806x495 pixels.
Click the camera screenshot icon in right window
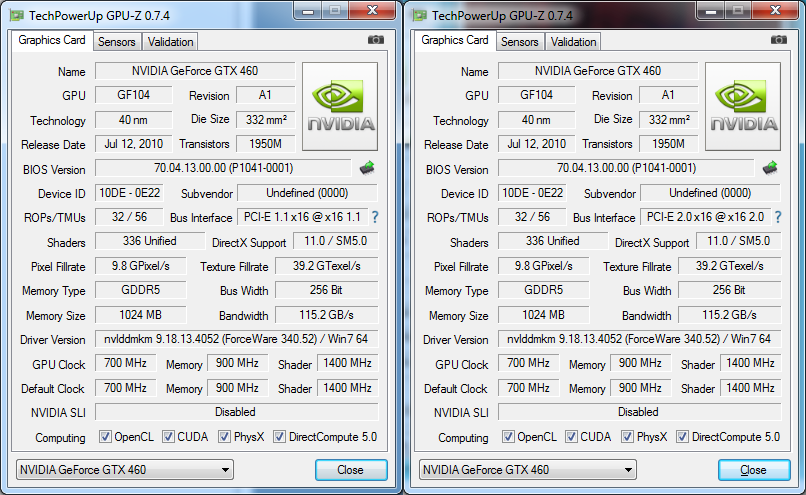click(x=779, y=40)
